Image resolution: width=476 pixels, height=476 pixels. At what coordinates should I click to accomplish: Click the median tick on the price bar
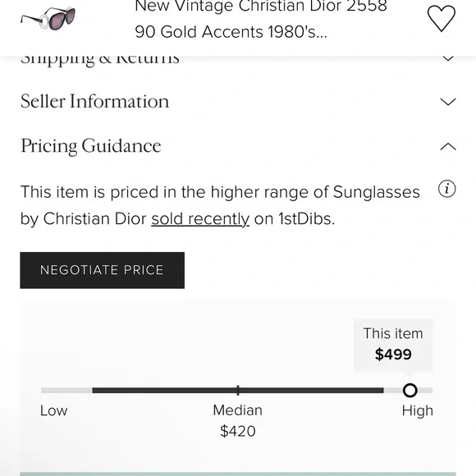click(238, 391)
